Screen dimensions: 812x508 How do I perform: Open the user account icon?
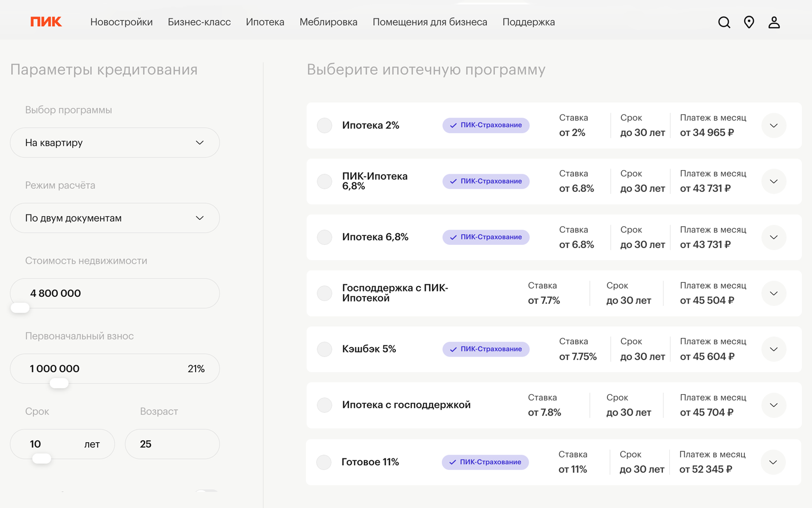click(x=774, y=22)
